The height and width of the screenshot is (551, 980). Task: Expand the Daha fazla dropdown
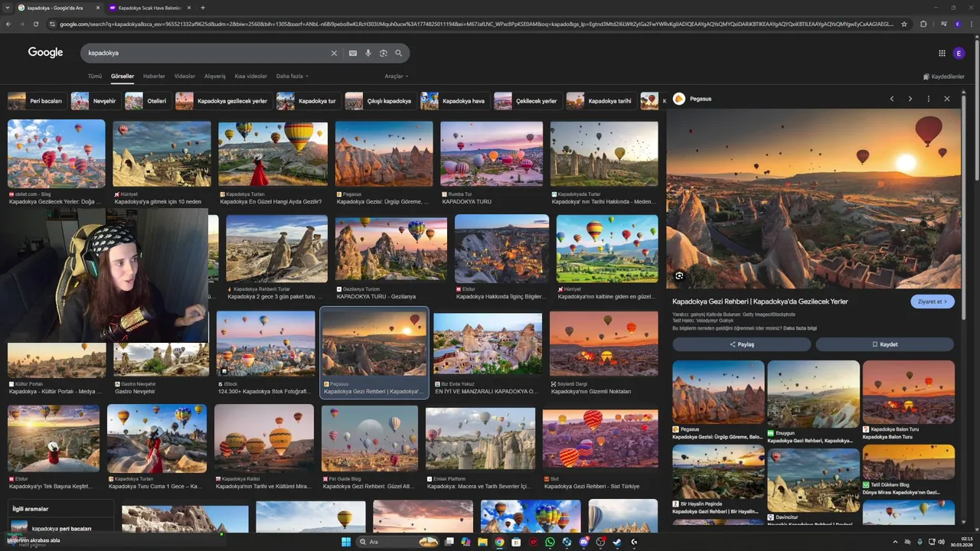pos(292,77)
